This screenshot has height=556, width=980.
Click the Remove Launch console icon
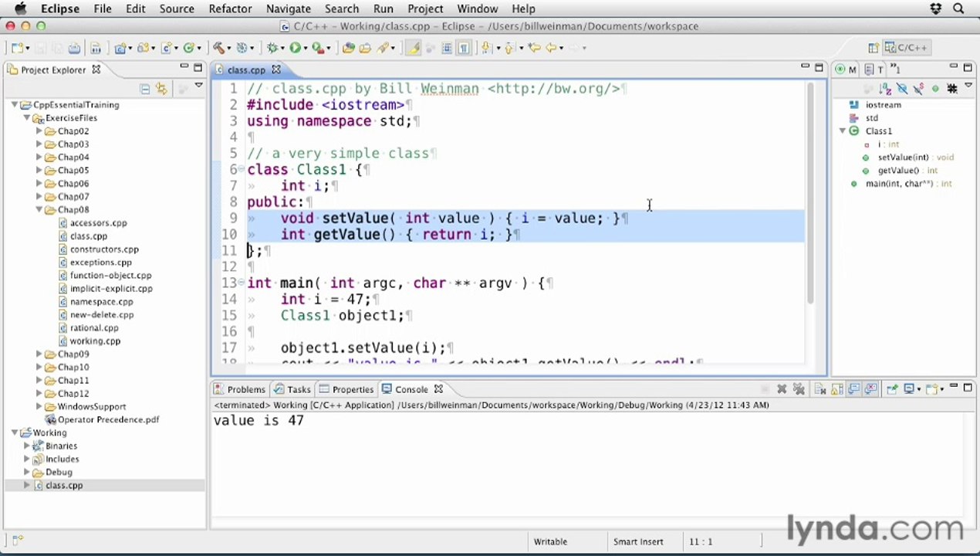pyautogui.click(x=782, y=389)
